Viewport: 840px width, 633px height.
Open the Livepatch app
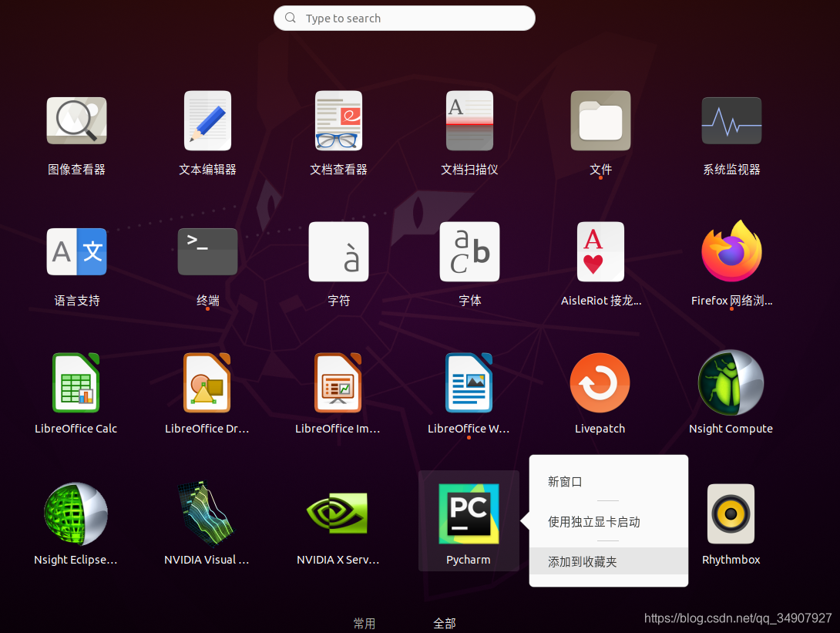[600, 382]
